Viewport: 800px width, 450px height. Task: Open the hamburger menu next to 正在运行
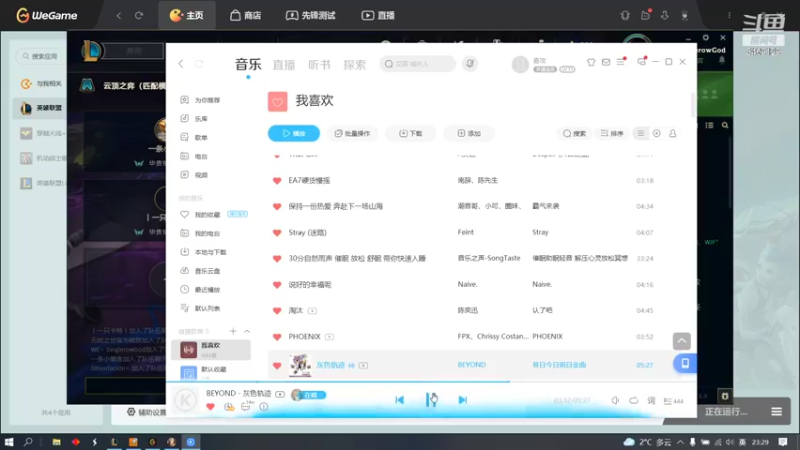click(777, 411)
